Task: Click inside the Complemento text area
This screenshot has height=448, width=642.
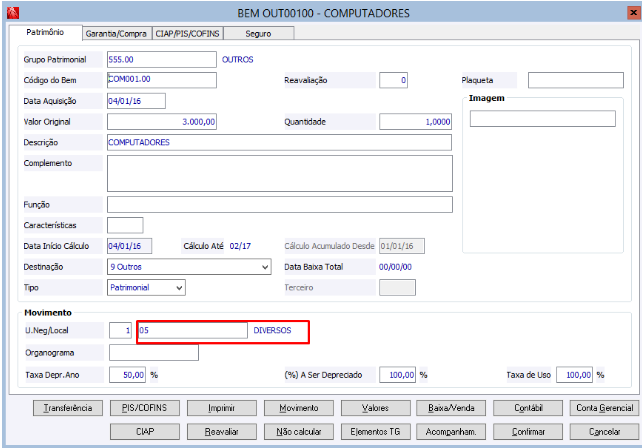Action: coord(280,173)
